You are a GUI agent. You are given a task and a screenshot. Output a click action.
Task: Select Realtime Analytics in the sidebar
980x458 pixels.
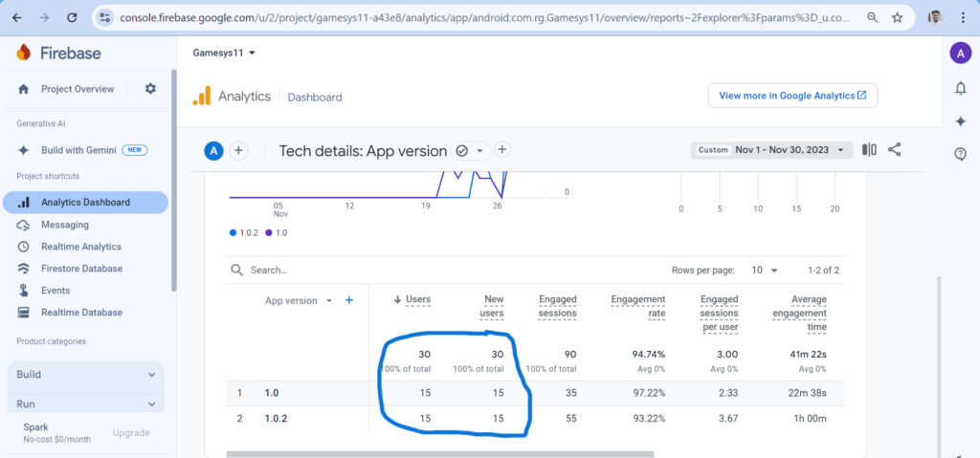80,247
